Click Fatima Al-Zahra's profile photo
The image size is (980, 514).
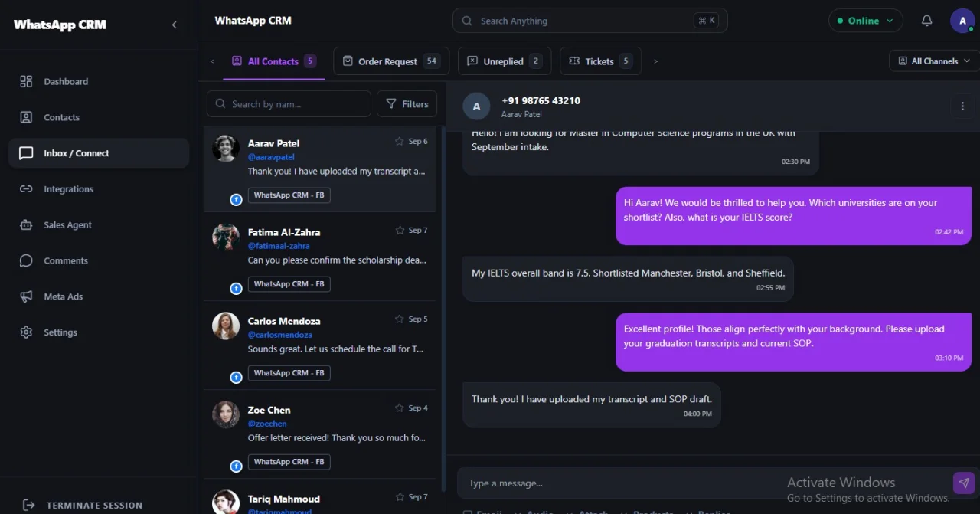(226, 237)
